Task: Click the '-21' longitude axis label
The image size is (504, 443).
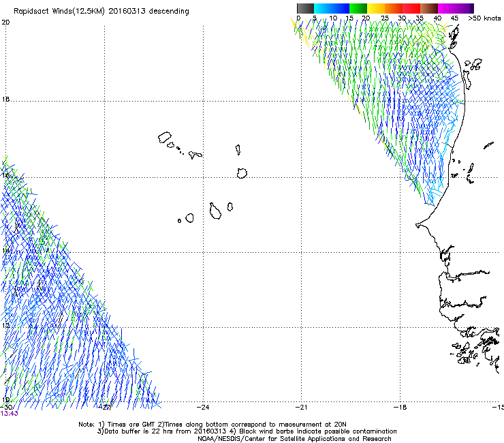Action: [301, 408]
